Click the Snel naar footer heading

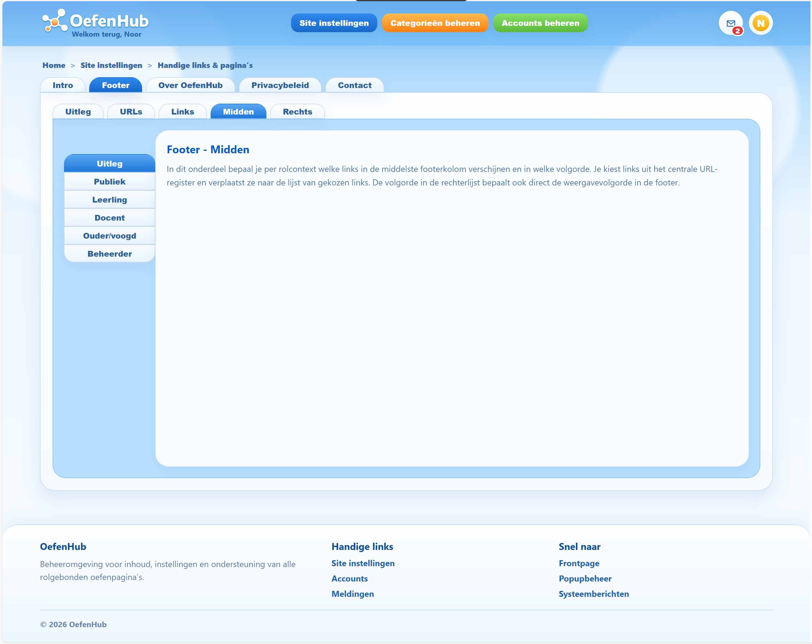tap(579, 547)
